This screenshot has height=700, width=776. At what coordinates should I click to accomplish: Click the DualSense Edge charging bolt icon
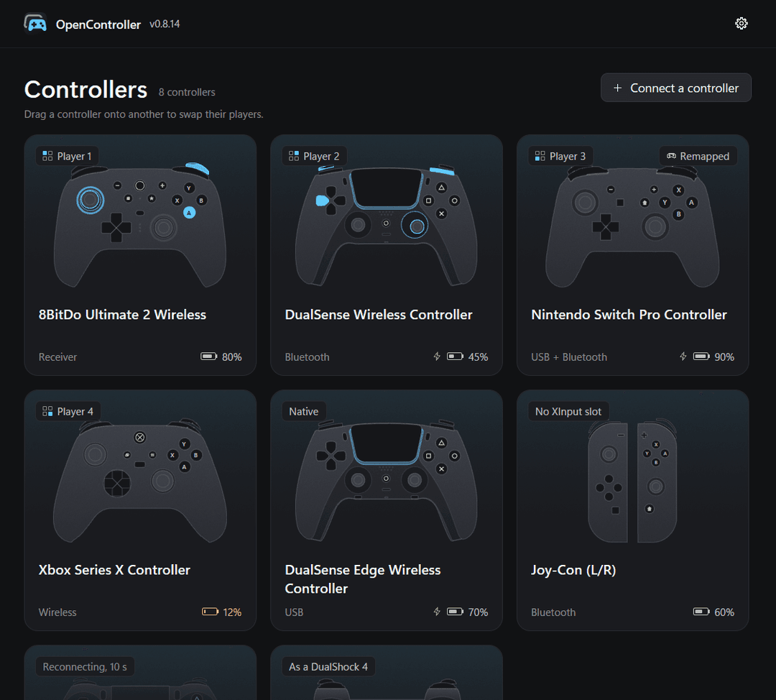[437, 612]
